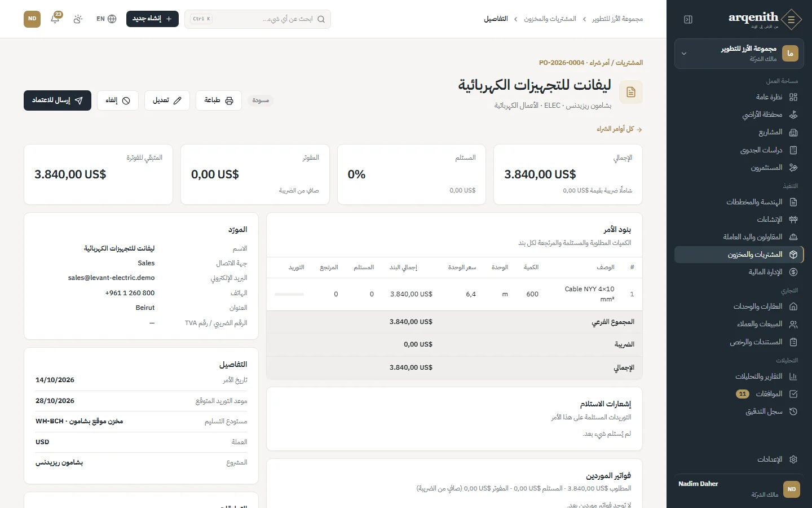Click the delivery progress bar for Cable NYY row

[289, 294]
